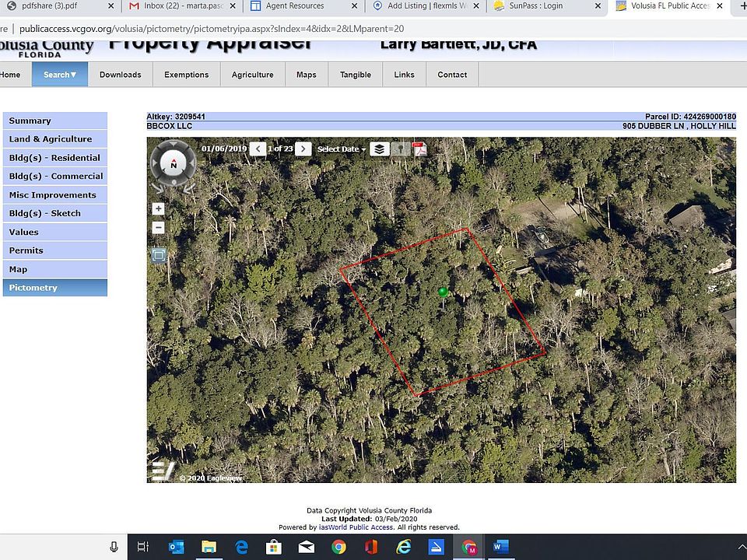747x560 pixels.
Task: Open the blue scan app on taskbar
Action: 437,547
